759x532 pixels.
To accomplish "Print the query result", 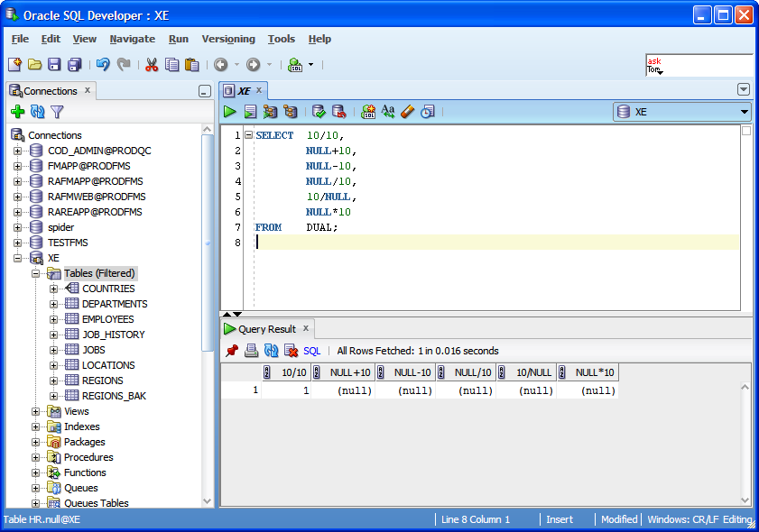I will 251,351.
